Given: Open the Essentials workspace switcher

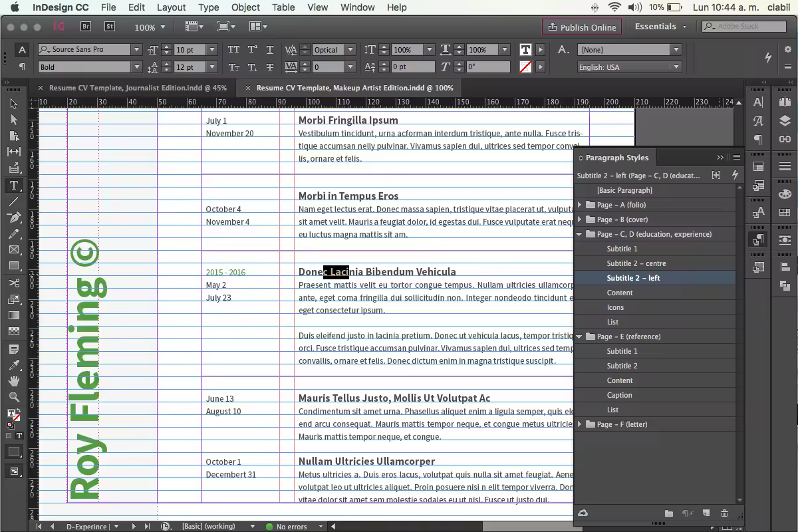Looking at the screenshot, I should tap(660, 27).
